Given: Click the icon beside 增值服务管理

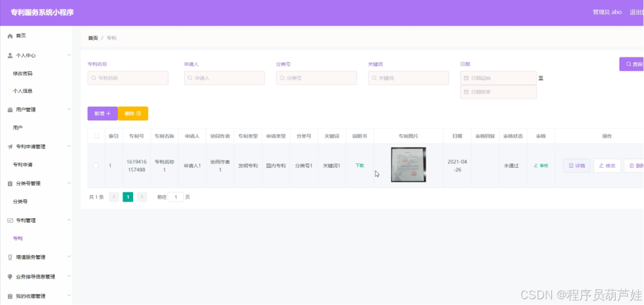Looking at the screenshot, I should pyautogui.click(x=10, y=257).
